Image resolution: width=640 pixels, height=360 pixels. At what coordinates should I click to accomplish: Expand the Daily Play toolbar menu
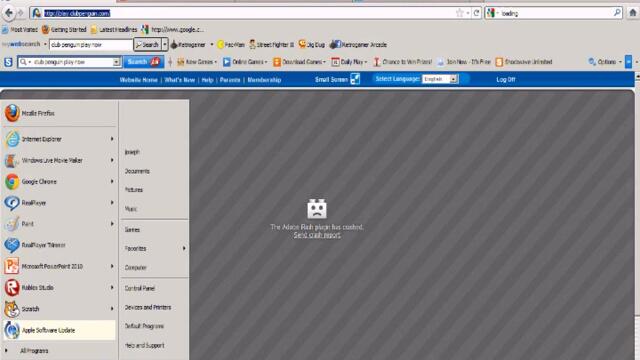click(349, 62)
